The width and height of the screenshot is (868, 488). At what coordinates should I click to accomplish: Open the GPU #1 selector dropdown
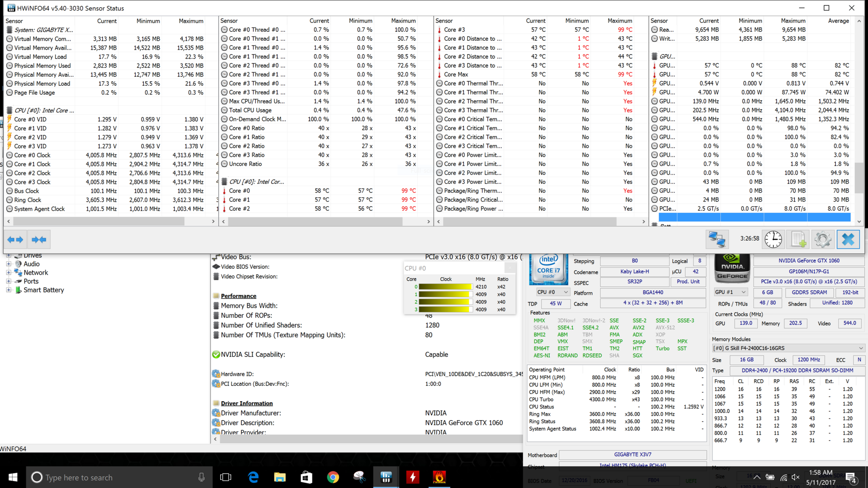coord(731,292)
